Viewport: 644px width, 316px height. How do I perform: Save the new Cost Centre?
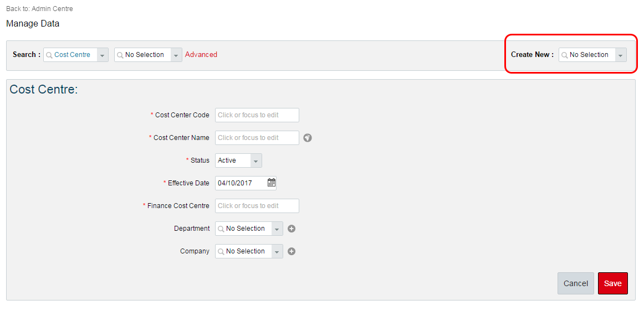coord(613,283)
